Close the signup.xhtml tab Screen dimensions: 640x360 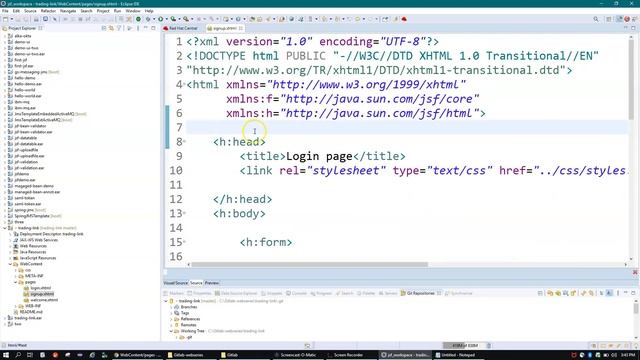241,28
